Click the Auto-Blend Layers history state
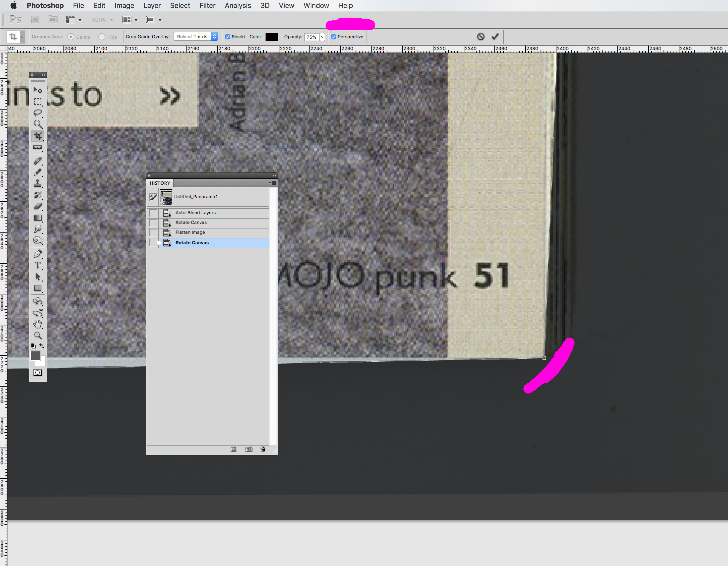728x566 pixels. 195,213
